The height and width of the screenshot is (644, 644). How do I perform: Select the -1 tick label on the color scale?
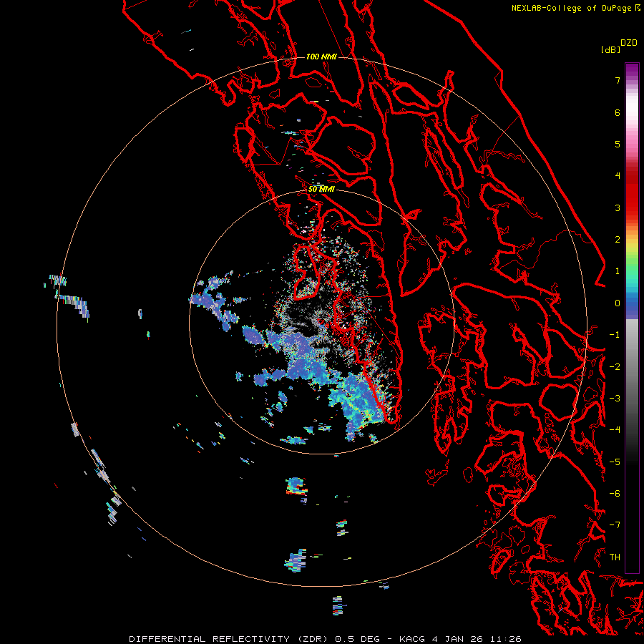click(615, 335)
